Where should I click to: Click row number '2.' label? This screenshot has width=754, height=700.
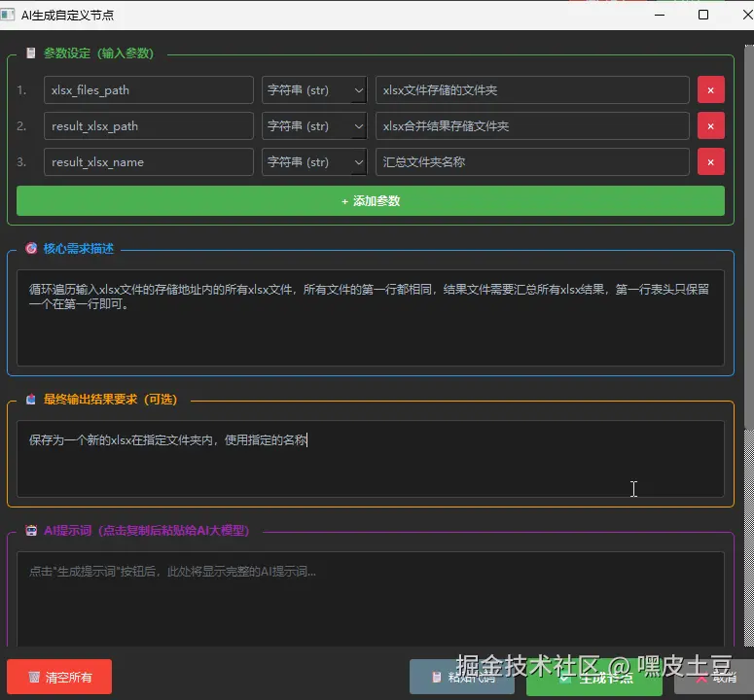pos(21,125)
